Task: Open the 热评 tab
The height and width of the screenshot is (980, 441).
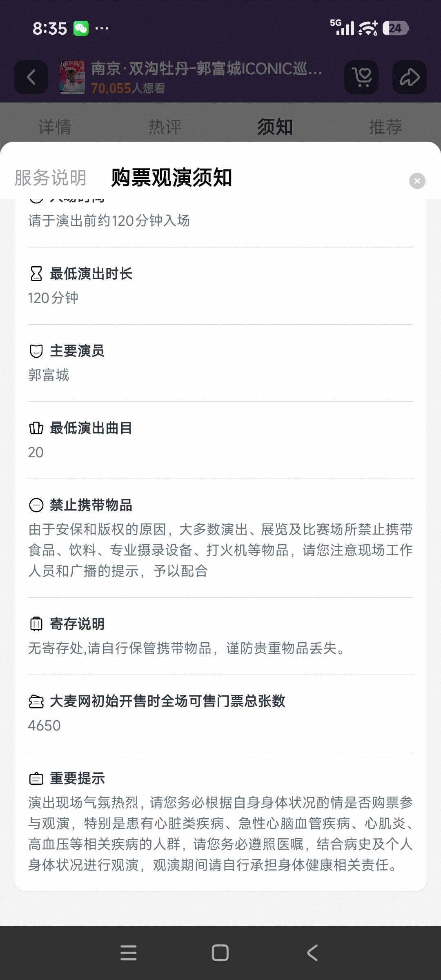Action: click(x=165, y=127)
